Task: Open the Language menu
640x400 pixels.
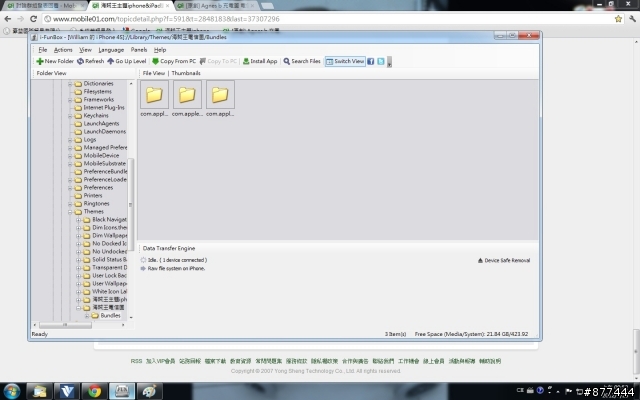Action: point(111,50)
